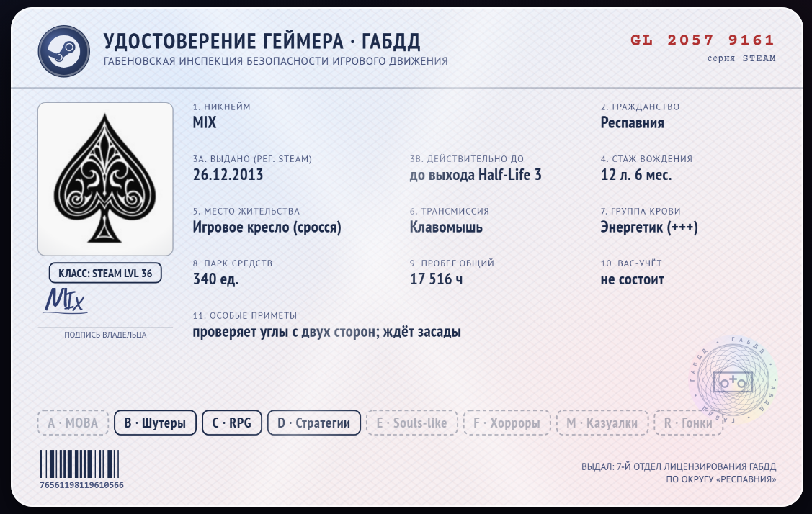The image size is (812, 514).
Task: Click blood group value "Энергетик (+++)"
Action: click(x=649, y=227)
